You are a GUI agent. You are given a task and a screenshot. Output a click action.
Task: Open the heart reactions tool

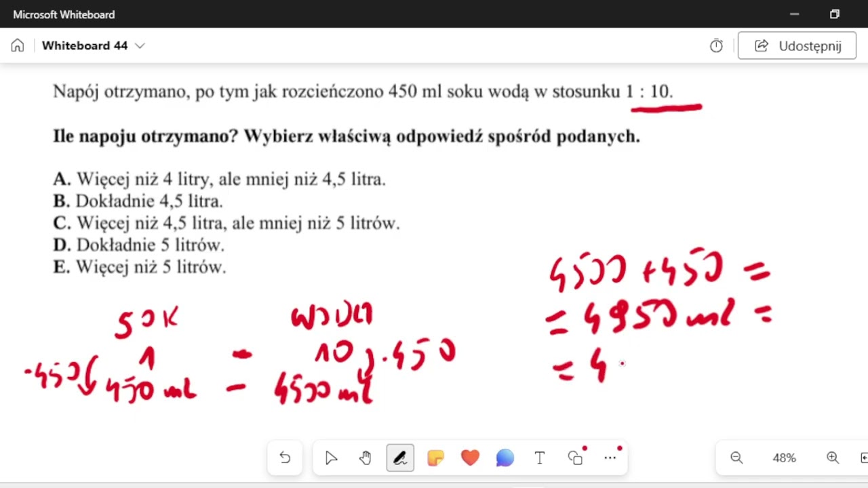click(470, 458)
